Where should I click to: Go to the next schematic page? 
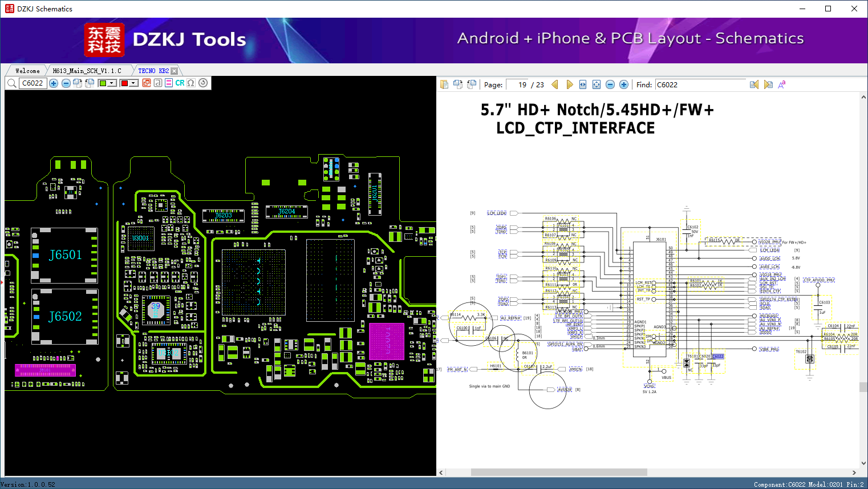coord(569,84)
